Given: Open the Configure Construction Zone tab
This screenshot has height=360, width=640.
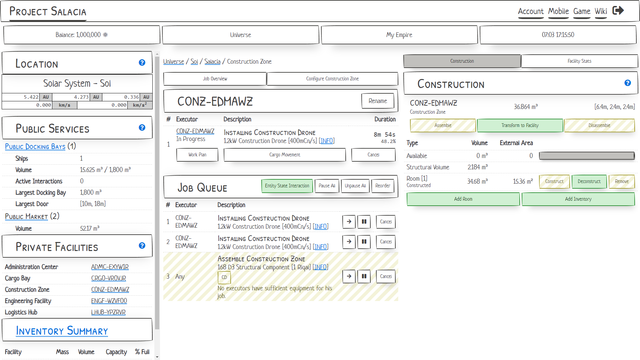Looking at the screenshot, I should tap(332, 79).
